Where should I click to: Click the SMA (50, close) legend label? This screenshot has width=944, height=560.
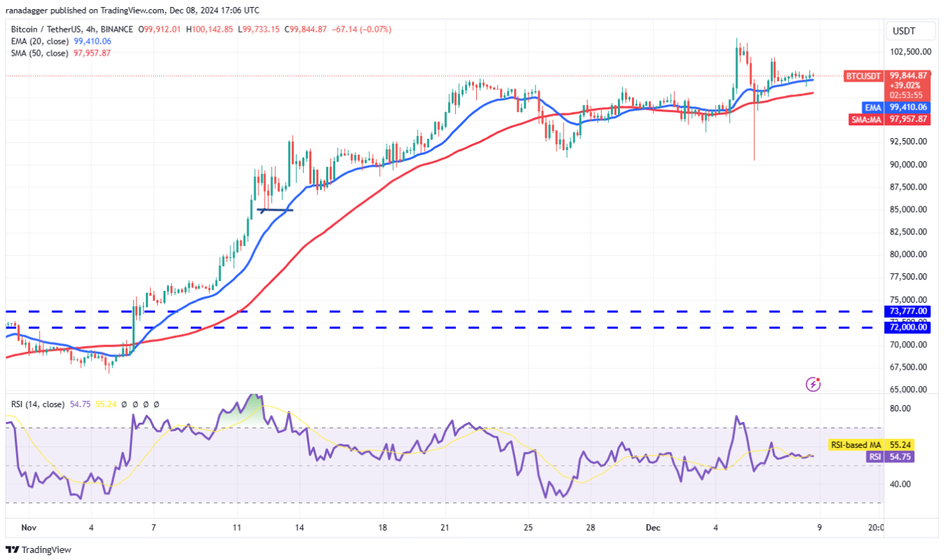39,53
